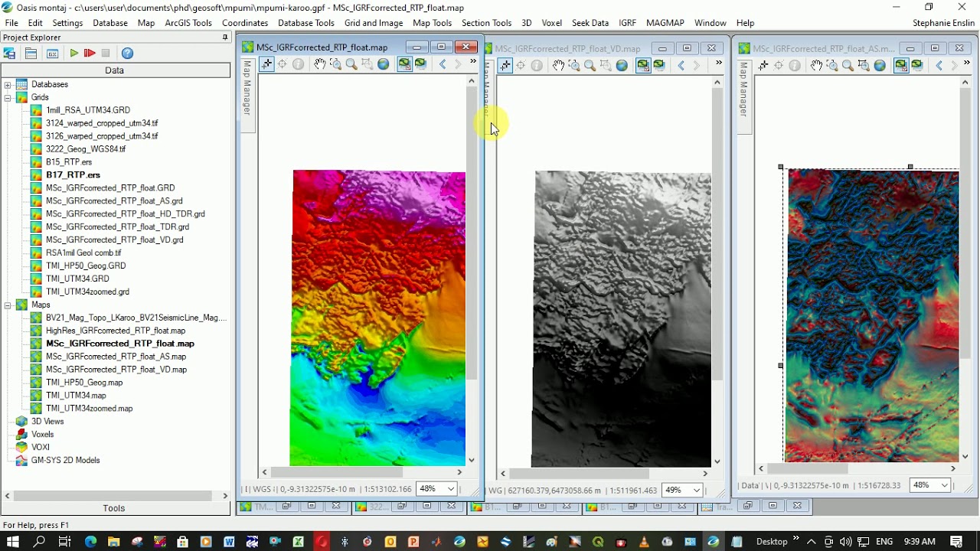This screenshot has width=980, height=551.
Task: Open the Windows Start menu
Action: tap(12, 542)
